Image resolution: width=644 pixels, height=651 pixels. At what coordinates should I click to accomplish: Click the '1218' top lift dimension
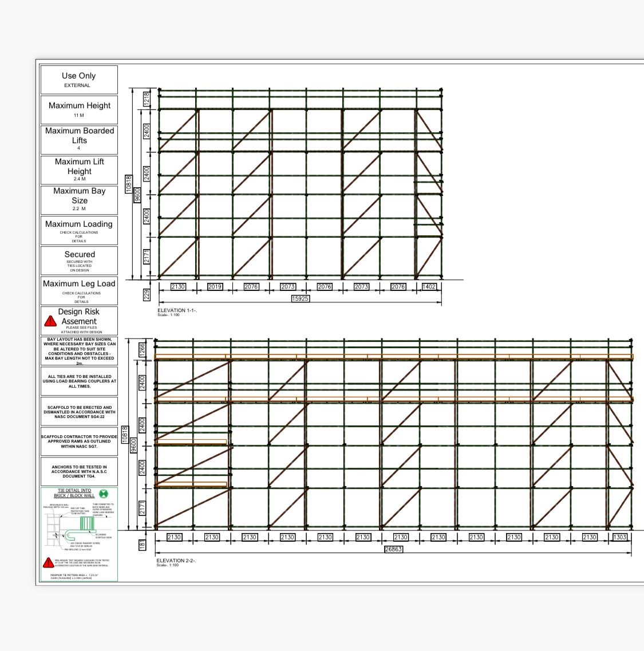pos(147,99)
